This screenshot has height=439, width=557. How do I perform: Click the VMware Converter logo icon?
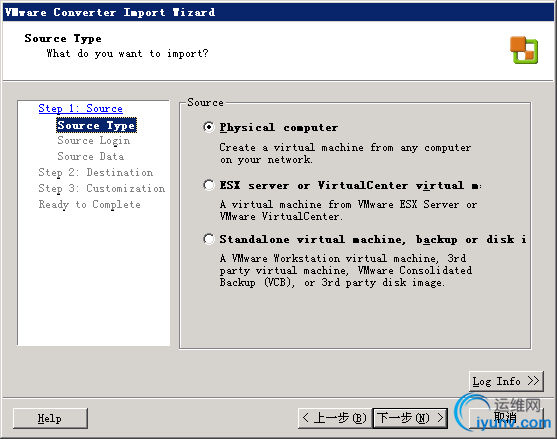click(x=524, y=50)
